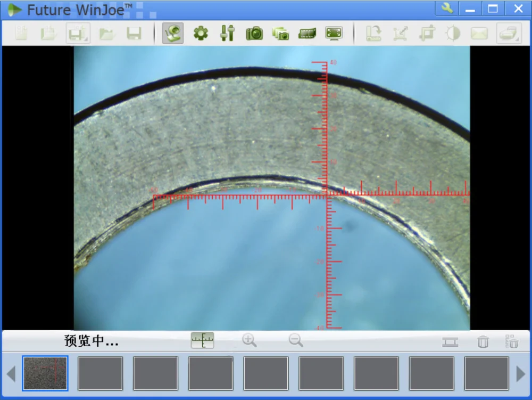532x400 pixels.
Task: Toggle the crosshair ruler overlay button
Action: click(x=203, y=340)
